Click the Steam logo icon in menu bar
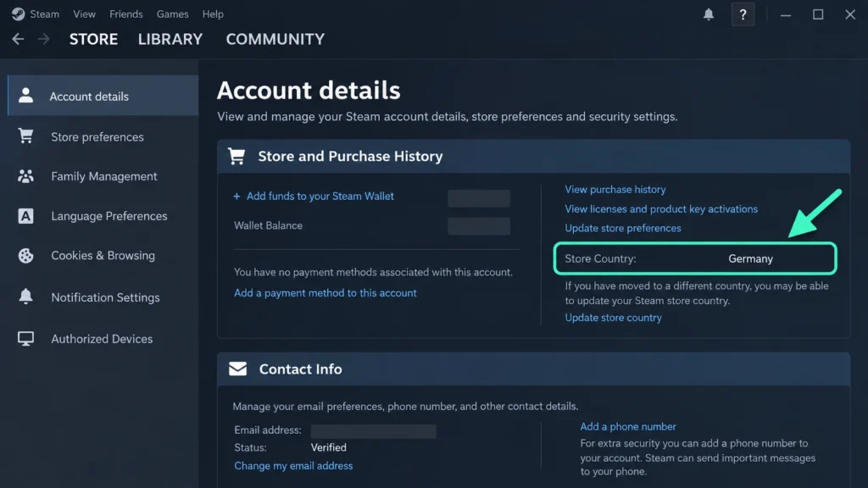This screenshot has height=488, width=868. pyautogui.click(x=19, y=14)
